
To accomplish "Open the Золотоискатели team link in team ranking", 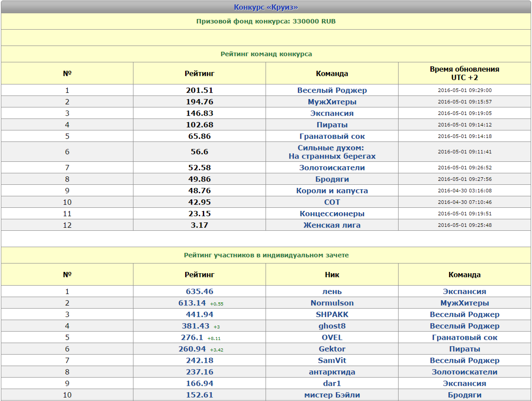I will click(x=332, y=168).
